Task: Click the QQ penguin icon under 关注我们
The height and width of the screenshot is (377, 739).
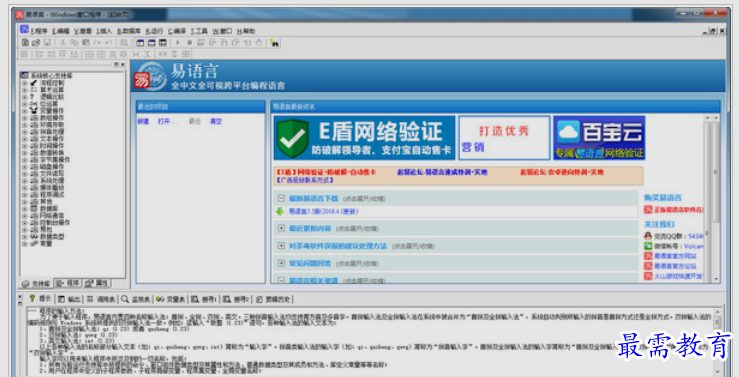Action: (648, 236)
